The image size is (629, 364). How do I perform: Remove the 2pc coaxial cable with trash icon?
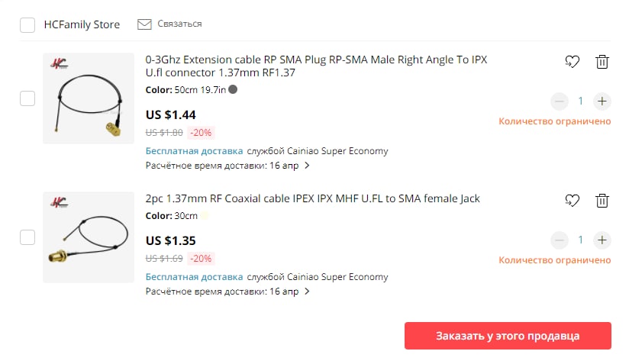coord(602,201)
